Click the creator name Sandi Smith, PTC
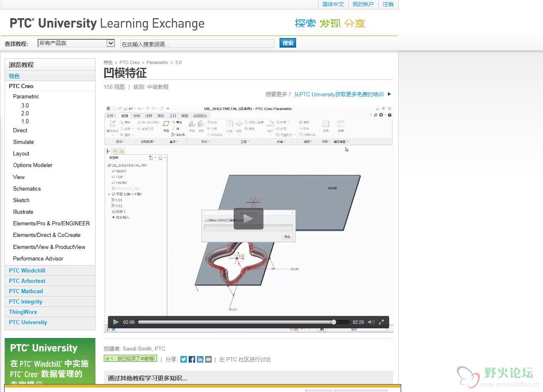 coord(144,349)
